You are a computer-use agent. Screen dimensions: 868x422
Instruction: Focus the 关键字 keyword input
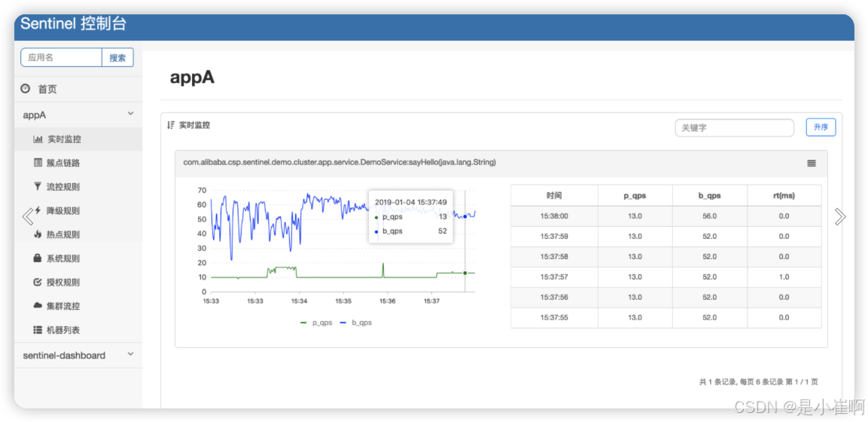[734, 127]
